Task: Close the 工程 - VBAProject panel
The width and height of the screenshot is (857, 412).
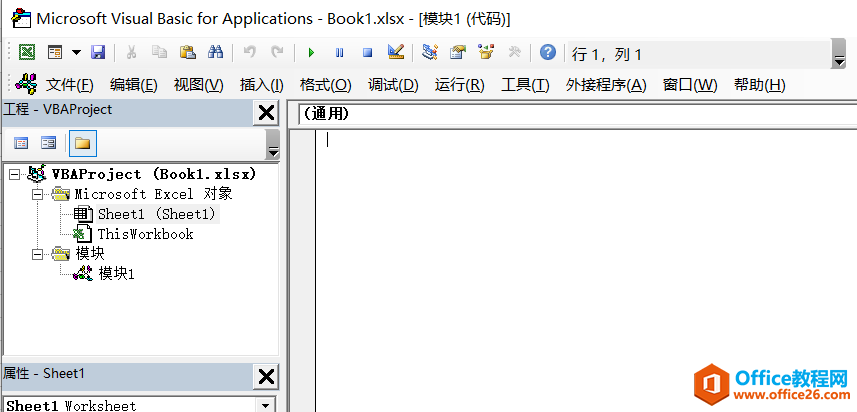Action: (x=266, y=113)
